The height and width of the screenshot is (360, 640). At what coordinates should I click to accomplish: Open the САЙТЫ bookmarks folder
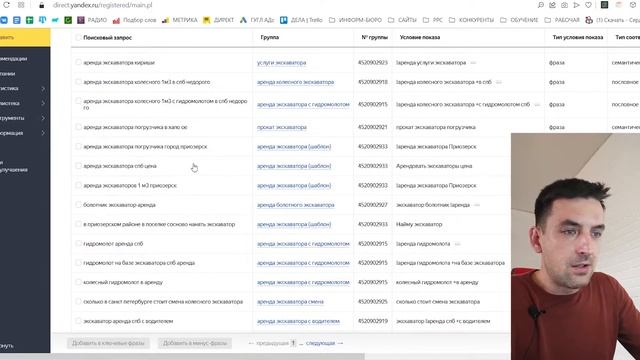402,20
